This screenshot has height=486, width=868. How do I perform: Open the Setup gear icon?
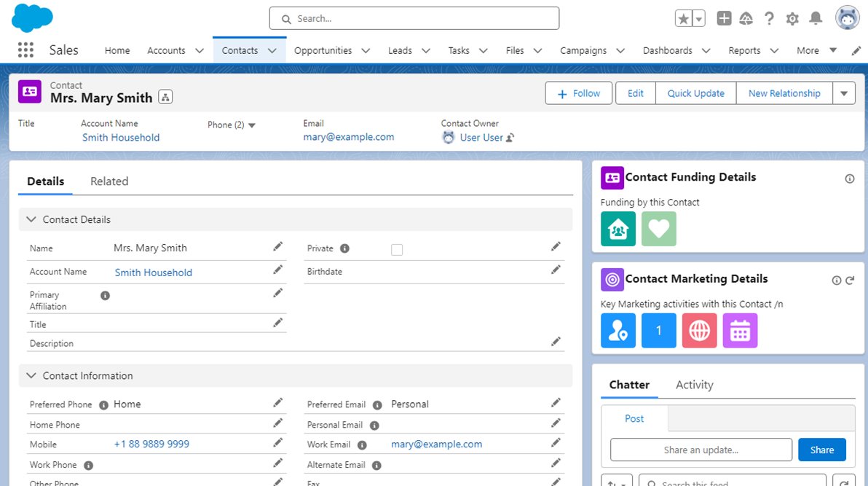click(x=792, y=19)
